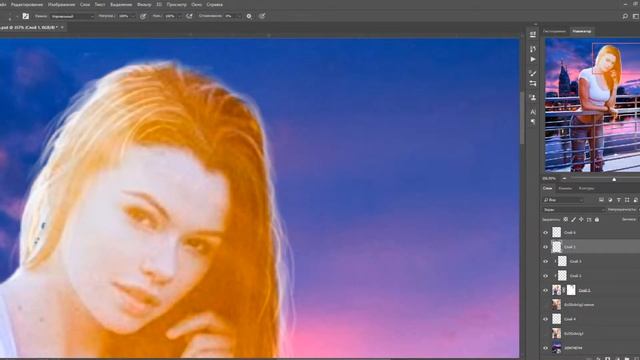Click the canvas vertical scrollbar

[522, 118]
